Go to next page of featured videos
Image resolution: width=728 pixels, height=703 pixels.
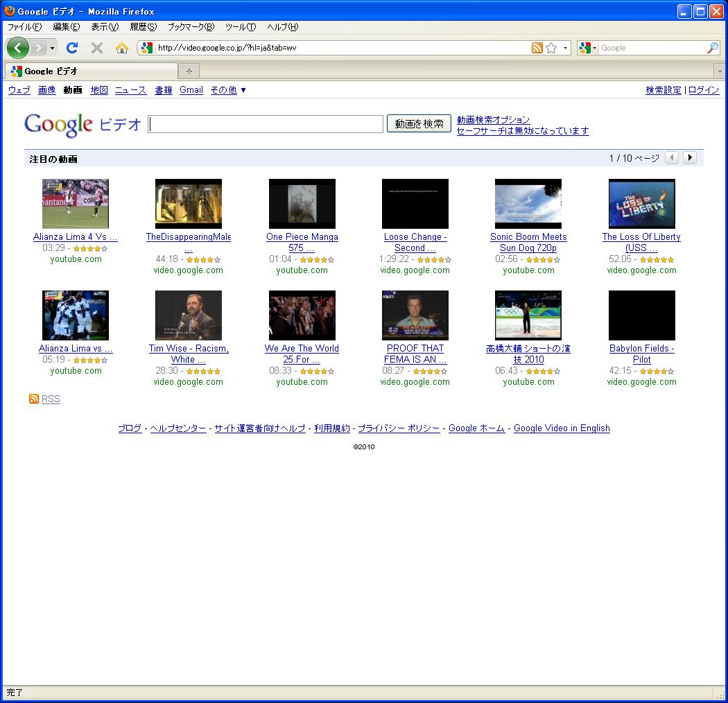689,158
